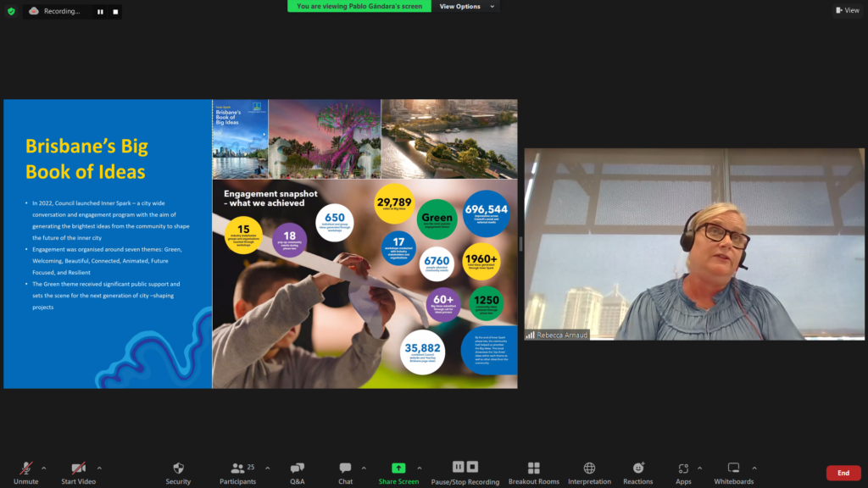Open the Reactions emoji menu
This screenshot has width=868, height=488.
[x=638, y=469]
